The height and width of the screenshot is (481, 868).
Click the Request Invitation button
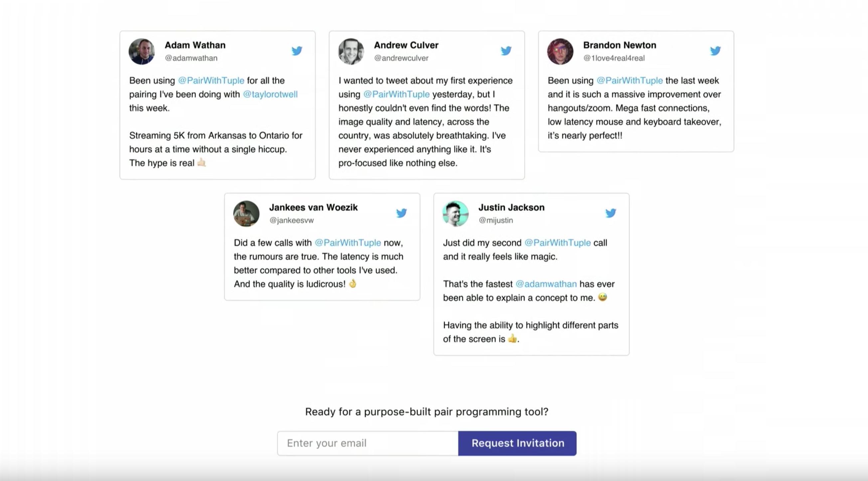click(517, 443)
